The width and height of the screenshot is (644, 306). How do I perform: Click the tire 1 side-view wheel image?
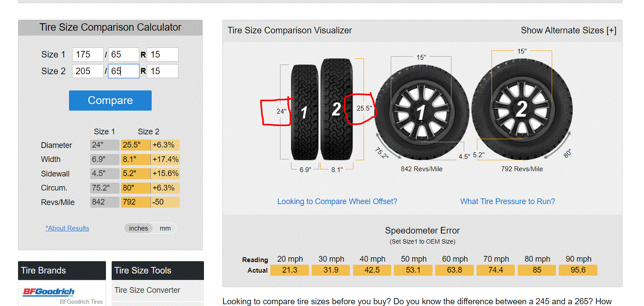[421, 112]
